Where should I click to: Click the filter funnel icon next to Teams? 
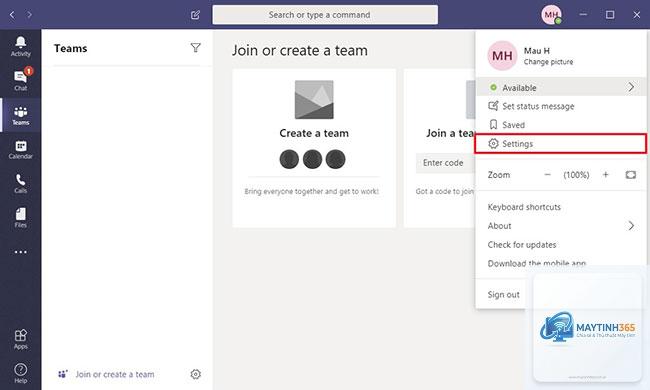[196, 48]
